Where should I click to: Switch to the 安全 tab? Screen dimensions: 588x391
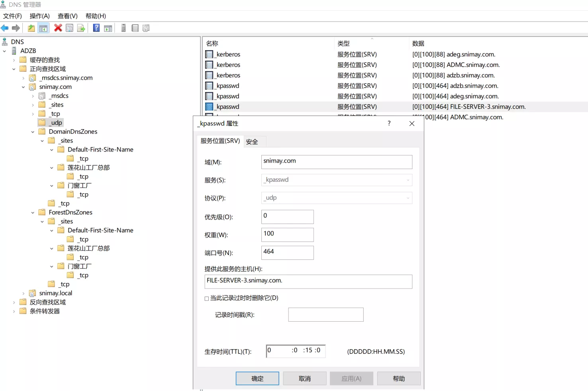252,141
